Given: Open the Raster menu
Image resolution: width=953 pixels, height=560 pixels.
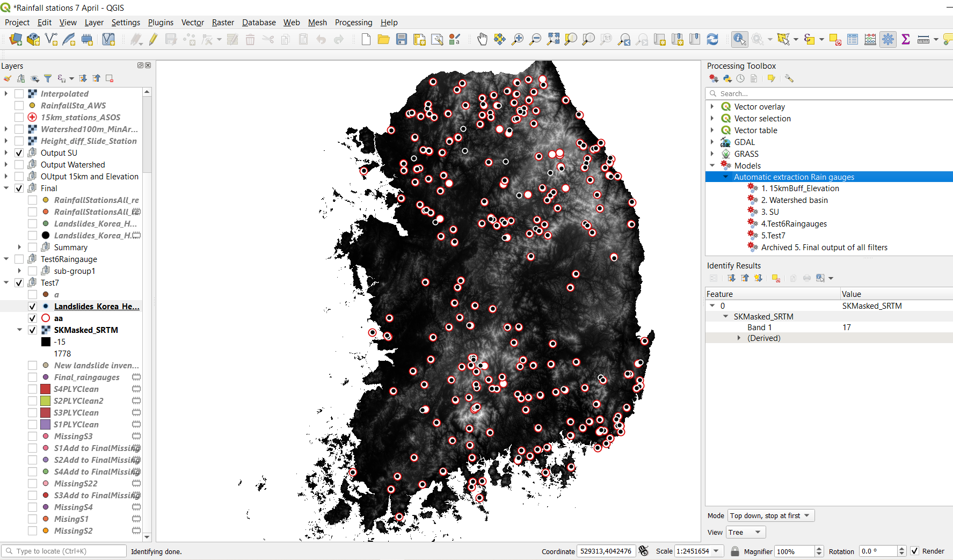Looking at the screenshot, I should click(222, 22).
